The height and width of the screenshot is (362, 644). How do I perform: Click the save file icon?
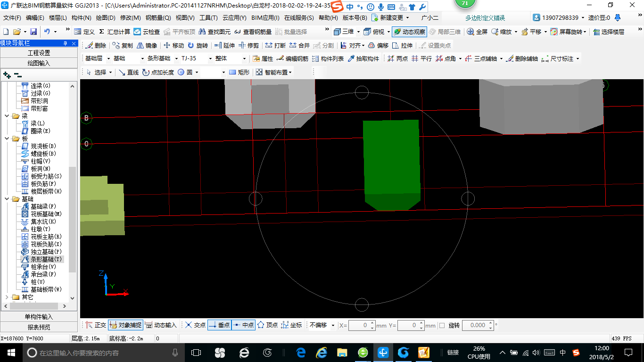pos(33,32)
